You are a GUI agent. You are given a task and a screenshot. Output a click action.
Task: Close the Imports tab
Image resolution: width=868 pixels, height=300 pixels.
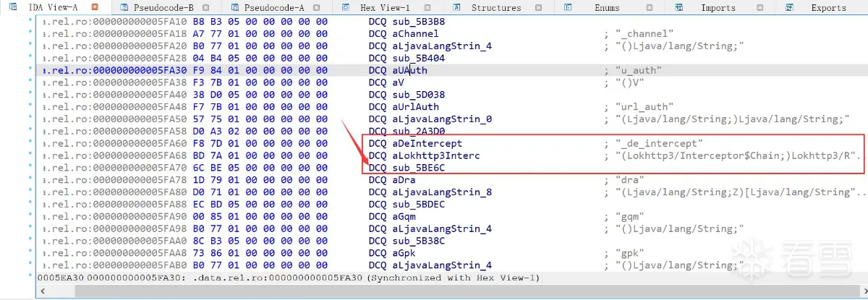click(761, 7)
